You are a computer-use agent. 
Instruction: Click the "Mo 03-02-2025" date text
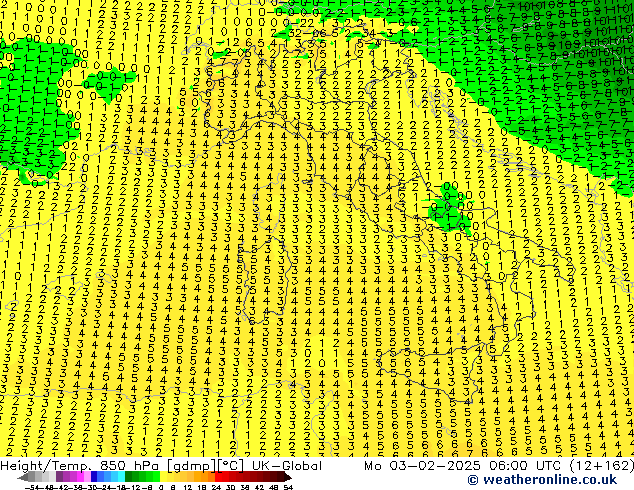point(422,466)
